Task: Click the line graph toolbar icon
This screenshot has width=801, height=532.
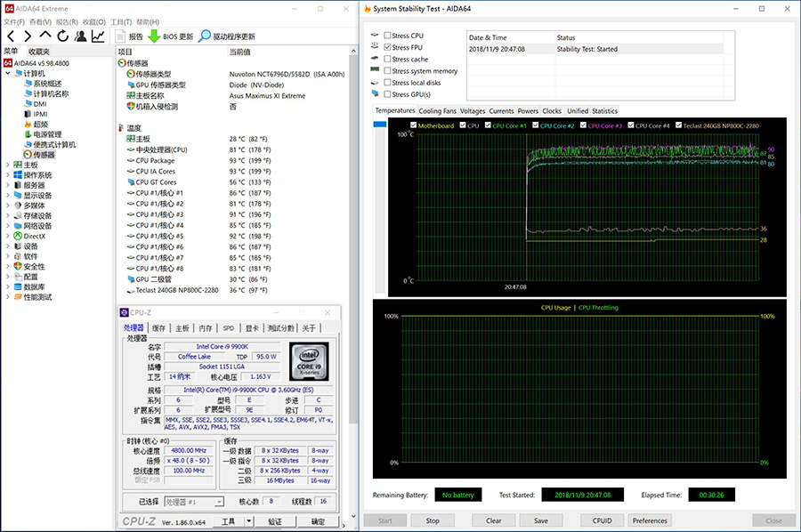Action: click(98, 36)
